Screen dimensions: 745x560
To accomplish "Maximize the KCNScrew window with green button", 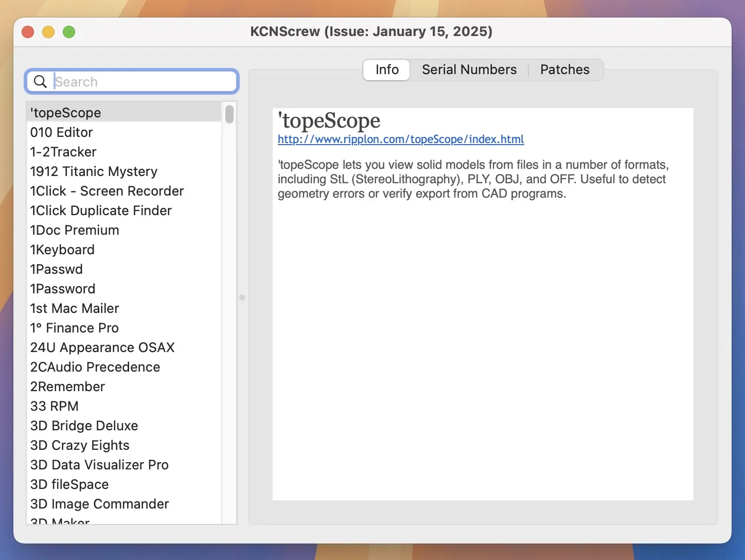I will point(69,32).
